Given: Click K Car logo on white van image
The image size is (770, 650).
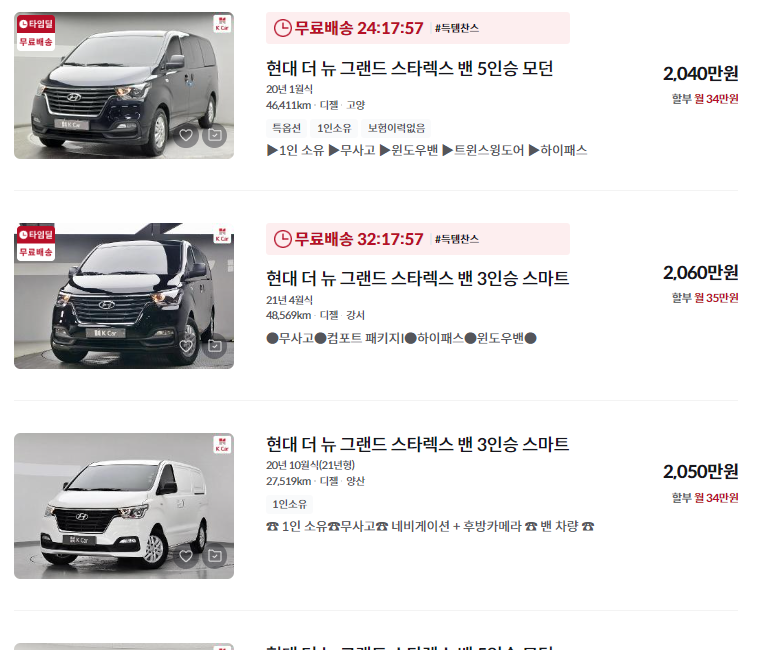Looking at the screenshot, I should click(x=222, y=444).
